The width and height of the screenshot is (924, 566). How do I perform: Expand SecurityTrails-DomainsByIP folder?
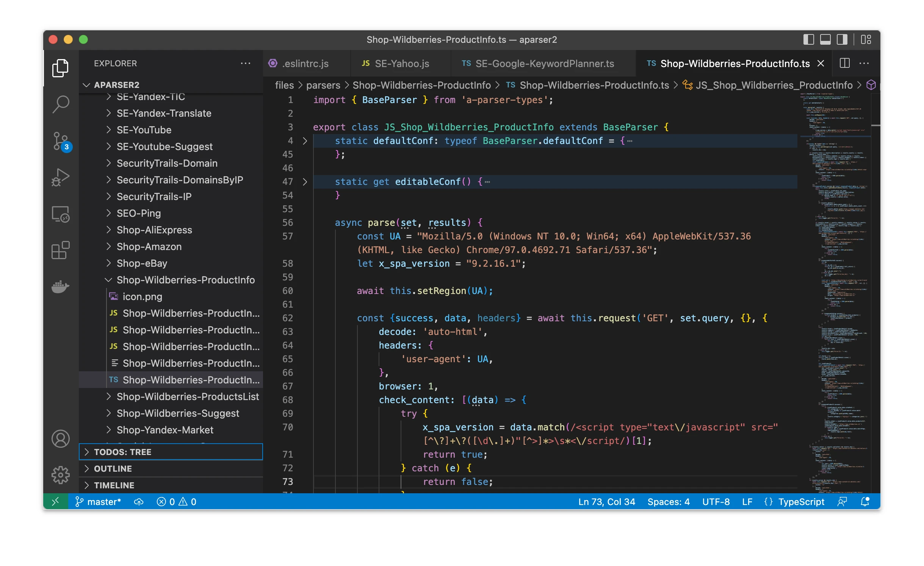click(171, 180)
